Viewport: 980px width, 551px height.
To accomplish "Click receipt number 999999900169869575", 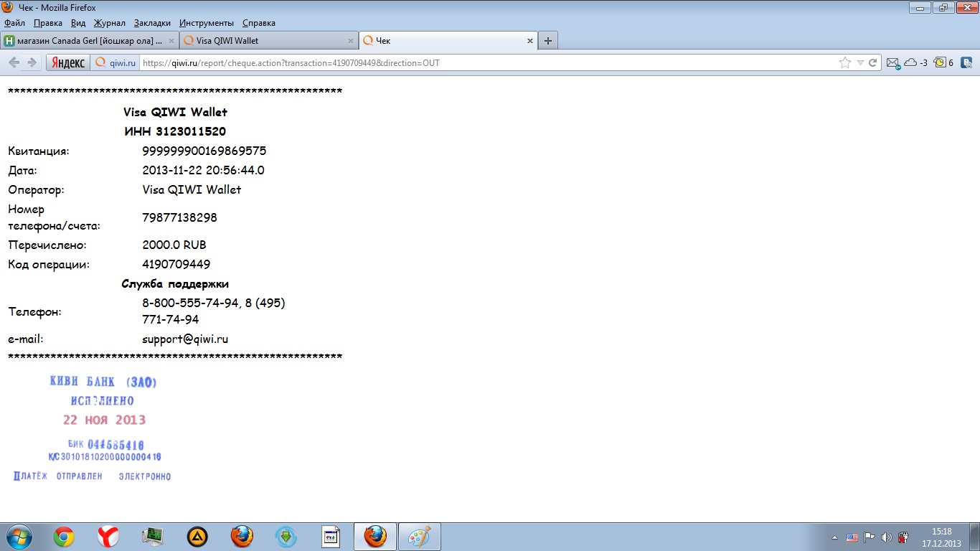I will [204, 151].
